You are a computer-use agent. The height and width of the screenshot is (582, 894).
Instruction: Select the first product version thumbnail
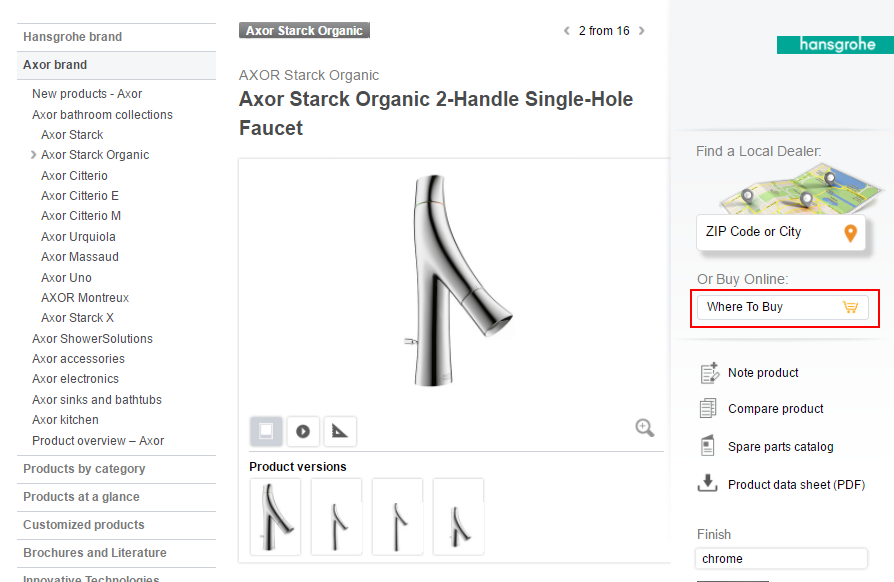point(275,517)
